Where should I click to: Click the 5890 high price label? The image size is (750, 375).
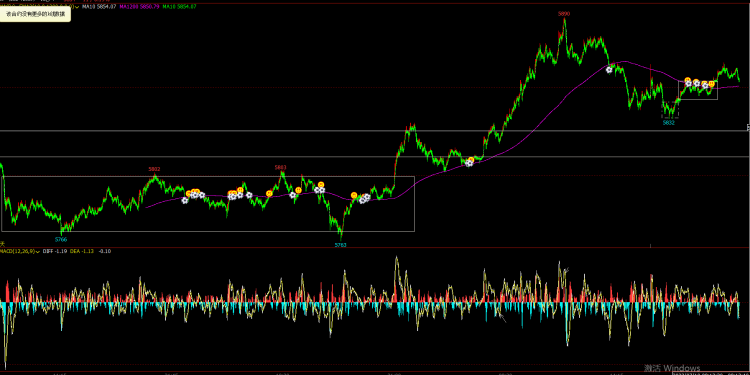click(x=564, y=14)
